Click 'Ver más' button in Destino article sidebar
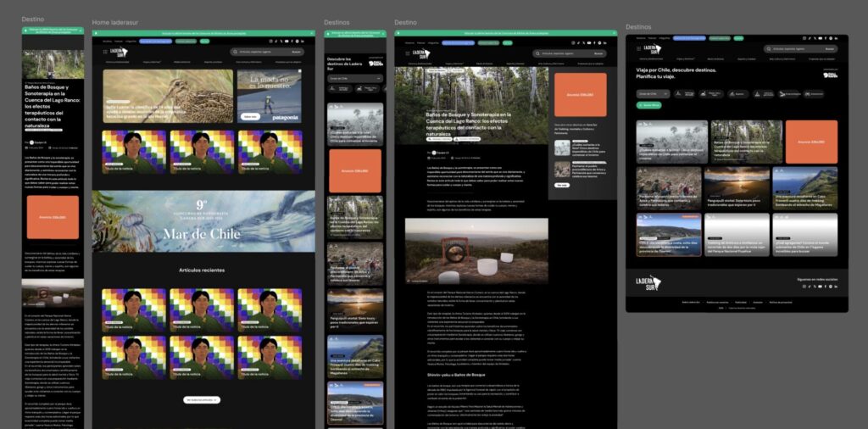This screenshot has width=868, height=429. [562, 184]
